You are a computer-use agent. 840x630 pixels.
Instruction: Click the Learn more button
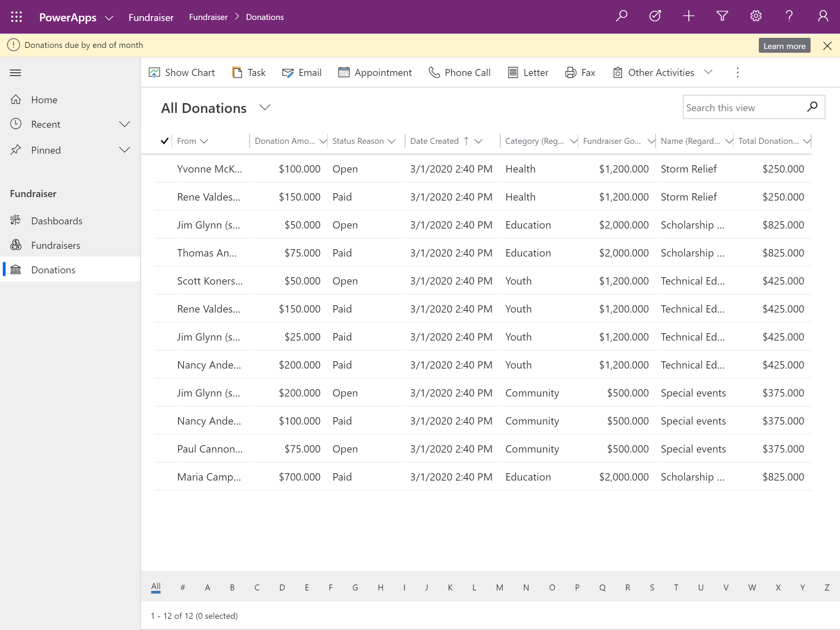(785, 45)
